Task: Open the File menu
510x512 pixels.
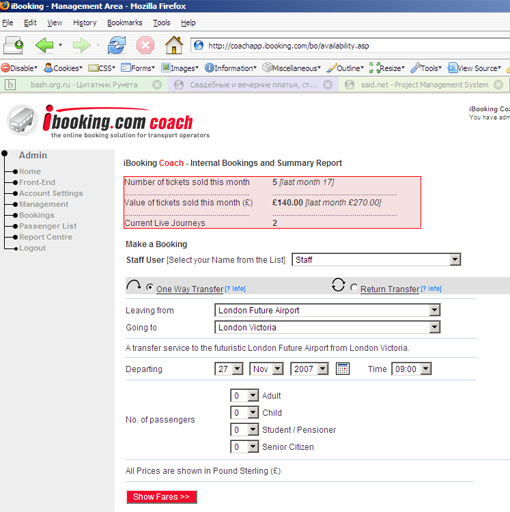Action: tap(8, 23)
